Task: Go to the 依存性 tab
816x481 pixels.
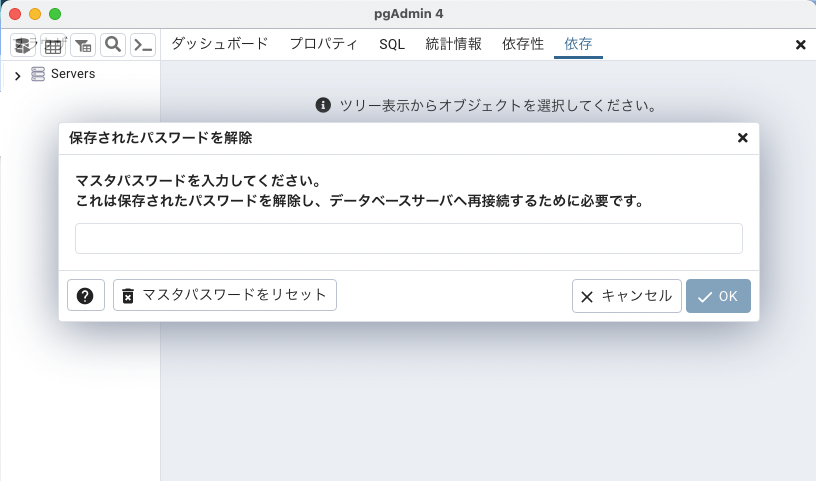Action: tap(523, 44)
